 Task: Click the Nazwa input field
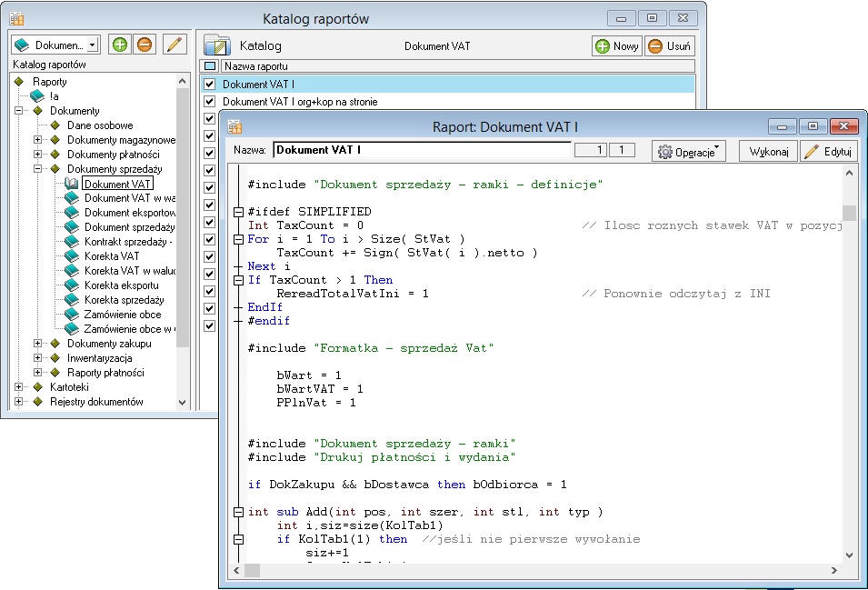(422, 150)
